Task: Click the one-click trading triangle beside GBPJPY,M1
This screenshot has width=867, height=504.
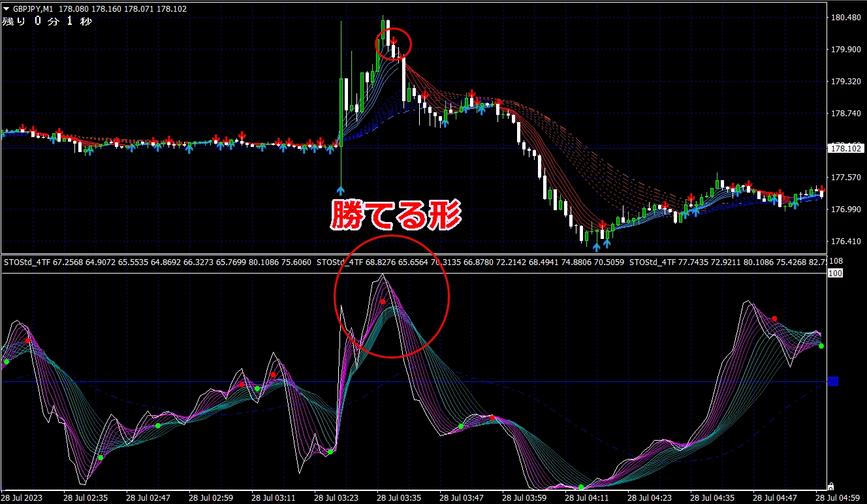Action: [6, 9]
